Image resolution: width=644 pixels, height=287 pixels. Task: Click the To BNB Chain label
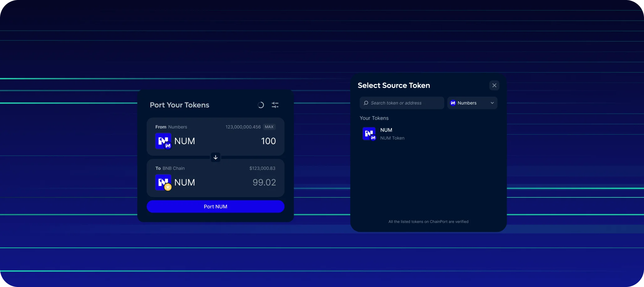pyautogui.click(x=170, y=168)
